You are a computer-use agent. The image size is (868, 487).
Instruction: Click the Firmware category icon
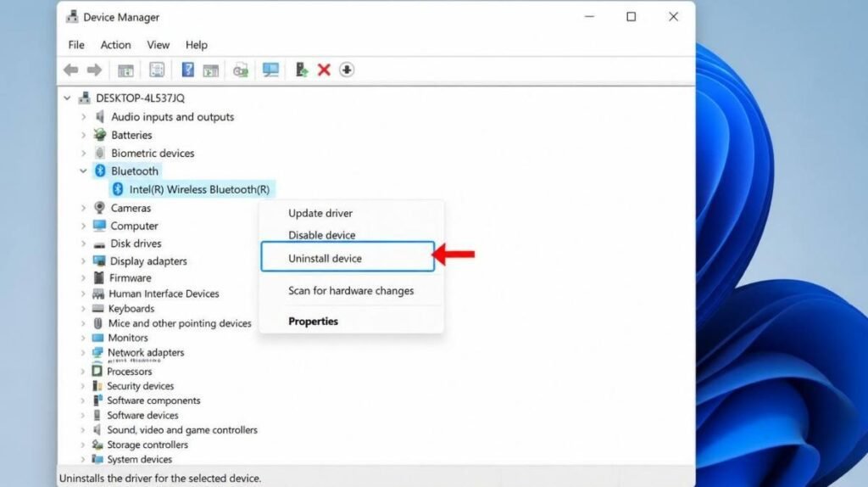pos(99,277)
